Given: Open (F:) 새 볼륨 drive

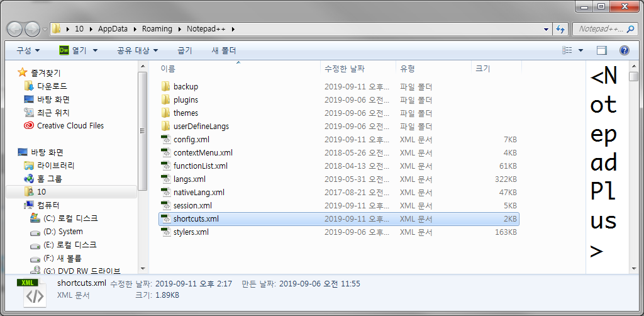Looking at the screenshot, I should pos(62,258).
